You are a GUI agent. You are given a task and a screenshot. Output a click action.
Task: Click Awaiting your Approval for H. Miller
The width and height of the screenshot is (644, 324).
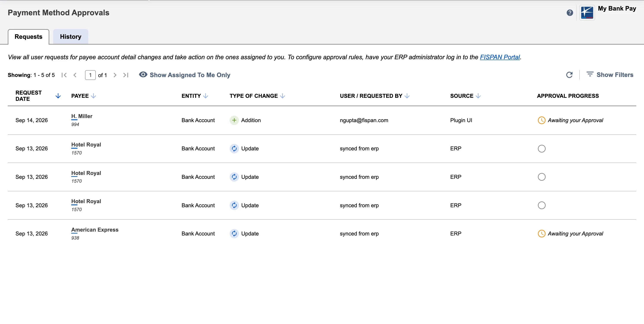(x=575, y=120)
